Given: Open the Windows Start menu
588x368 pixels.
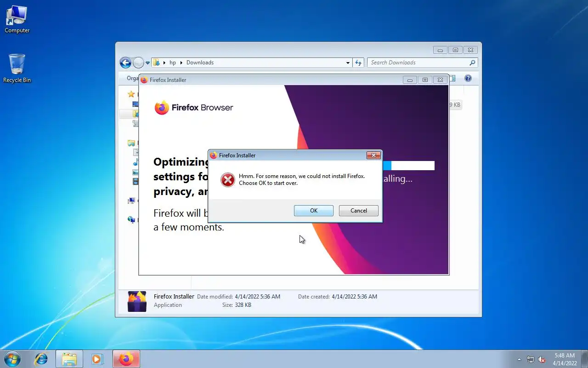Looking at the screenshot, I should pos(12,359).
